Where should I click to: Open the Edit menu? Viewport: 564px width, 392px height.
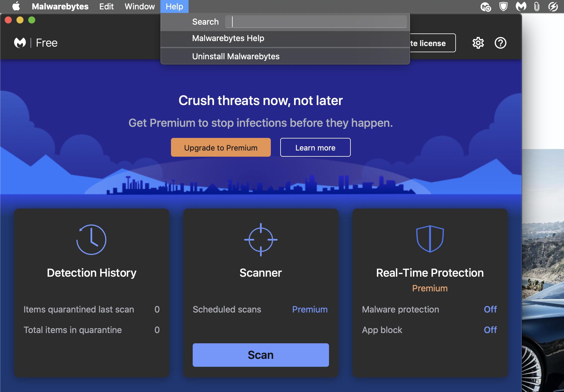106,6
